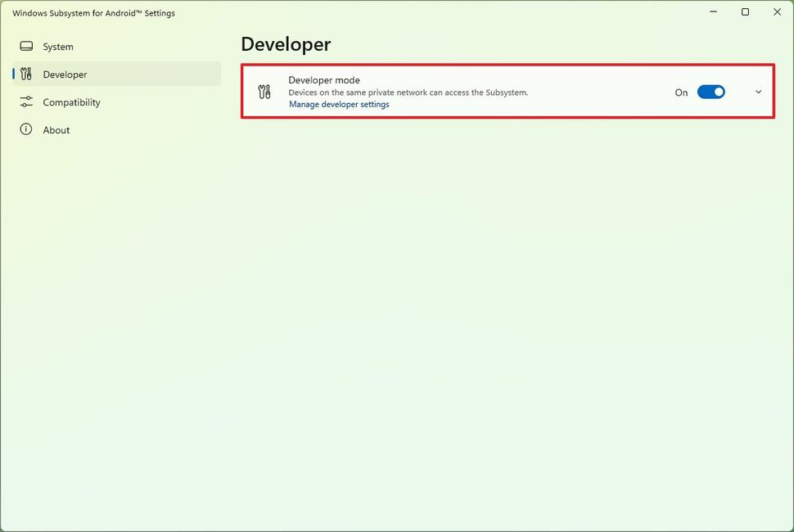Select the System icon in the sidebar
This screenshot has height=532, width=794.
pyautogui.click(x=26, y=47)
